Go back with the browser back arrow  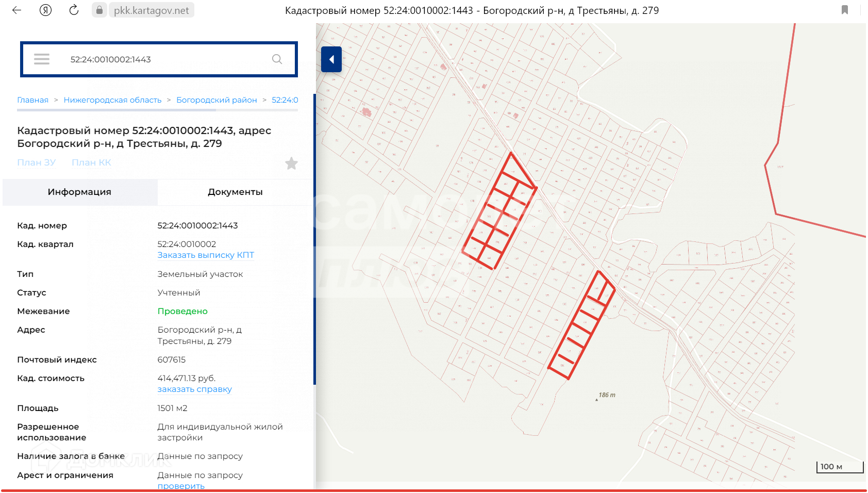16,10
